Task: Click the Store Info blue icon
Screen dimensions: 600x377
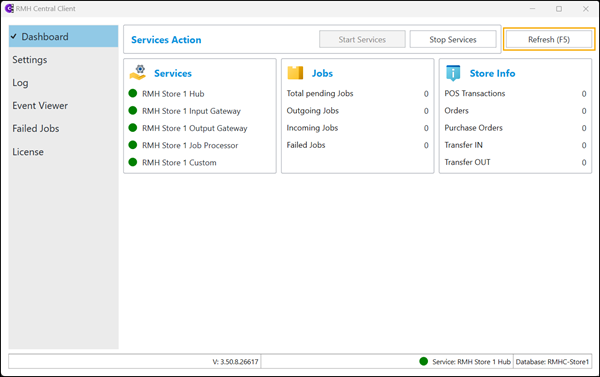Action: point(453,73)
